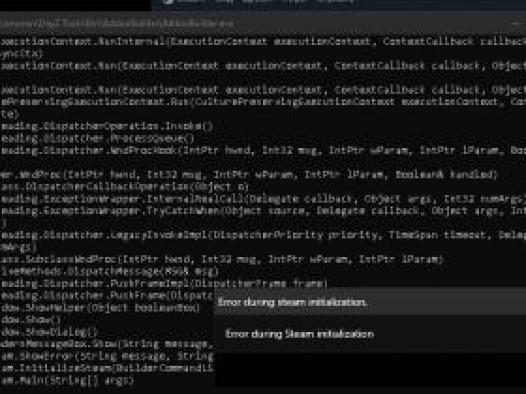526x394 pixels.
Task: Click the Main(String[] args) line
Action: click(x=67, y=381)
